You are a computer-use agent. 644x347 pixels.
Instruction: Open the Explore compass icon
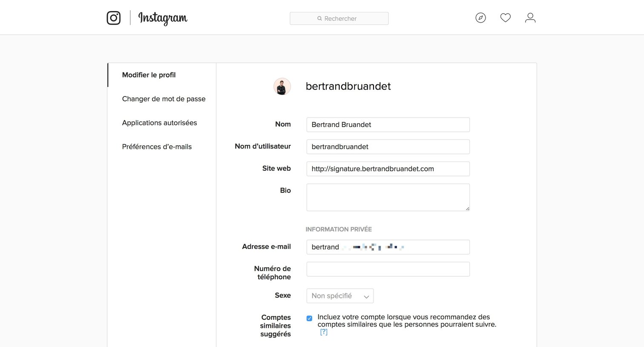(x=480, y=17)
